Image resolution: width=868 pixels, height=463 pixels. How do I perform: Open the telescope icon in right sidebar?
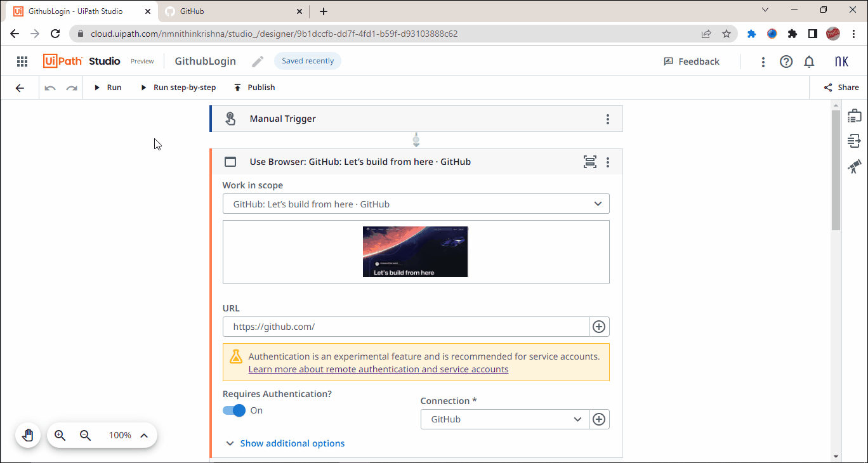point(855,167)
